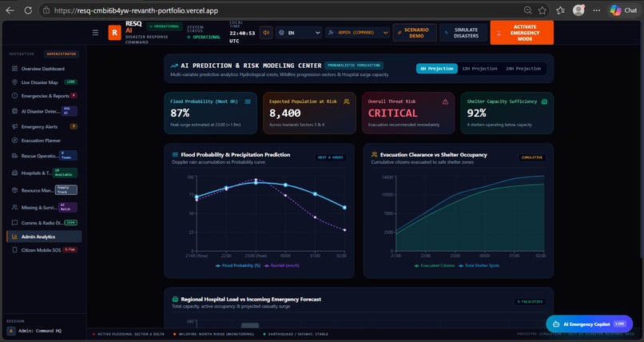This screenshot has width=644, height=342.
Task: Click the Flood Probability chart title icon
Action: coord(175,155)
